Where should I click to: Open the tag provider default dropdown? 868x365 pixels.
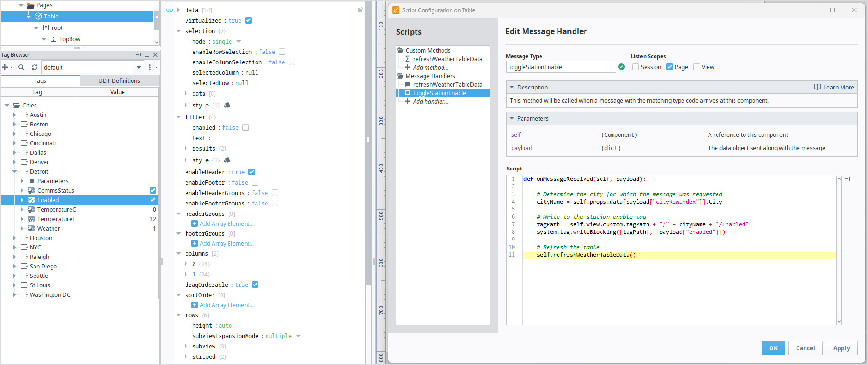(139, 67)
